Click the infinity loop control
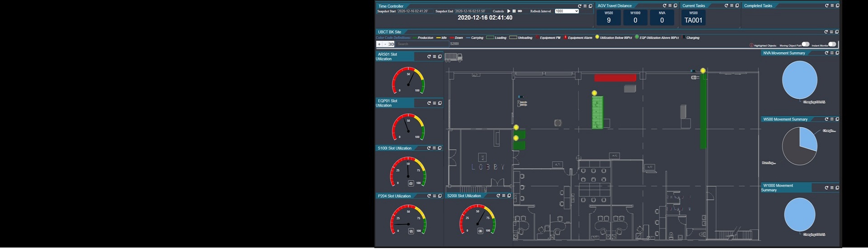This screenshot has width=868, height=249. coord(520,11)
